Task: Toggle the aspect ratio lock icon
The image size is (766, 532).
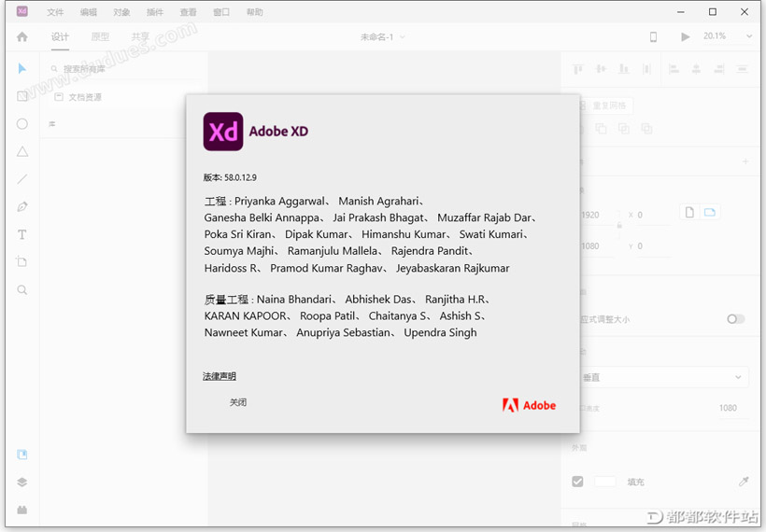Action: click(619, 225)
